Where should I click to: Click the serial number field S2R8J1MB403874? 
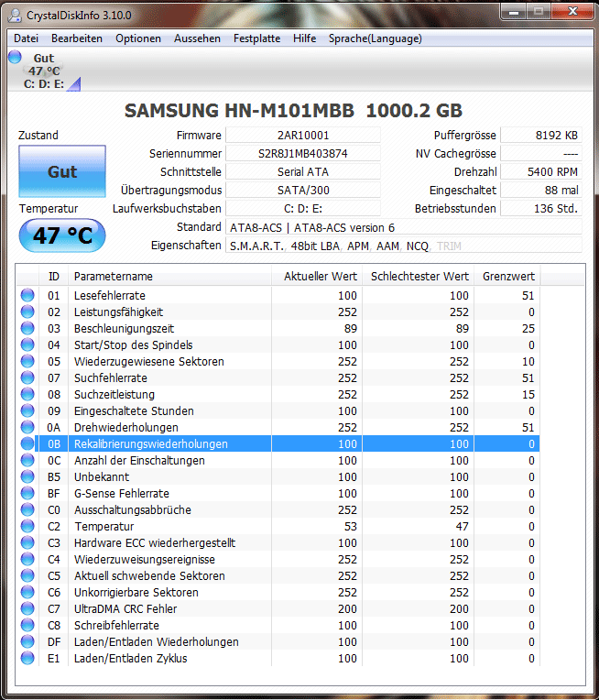click(x=303, y=154)
